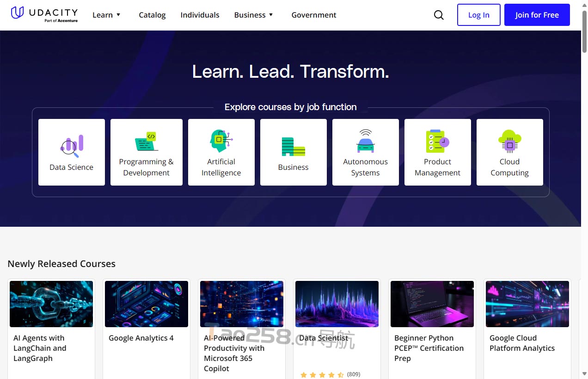Click 'Google Cloud Platform Analytics' title

[x=522, y=343]
